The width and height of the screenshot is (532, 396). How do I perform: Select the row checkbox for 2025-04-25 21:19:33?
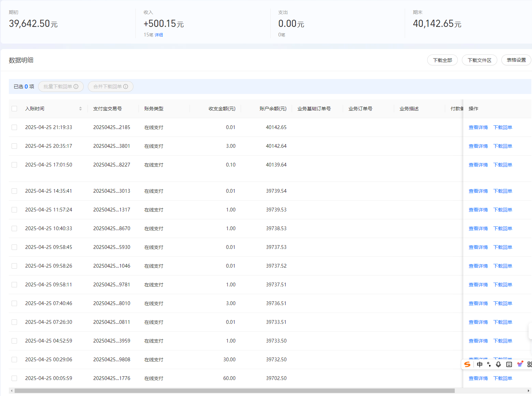(14, 127)
